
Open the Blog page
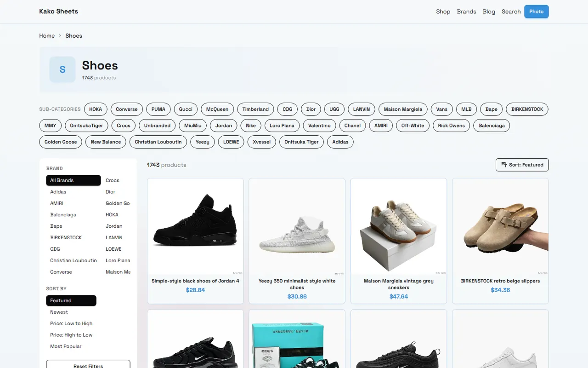[489, 11]
